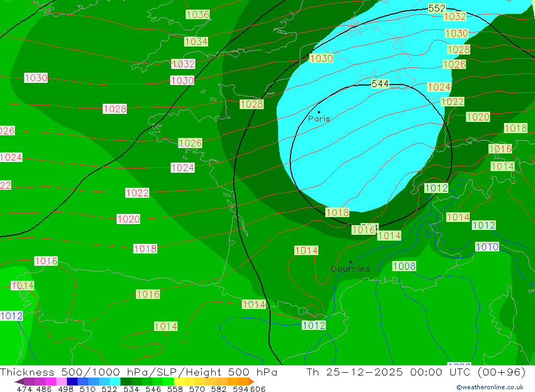Image resolution: width=535 pixels, height=392 pixels.
Task: Click the 594 legend scale value
Action: (241, 389)
